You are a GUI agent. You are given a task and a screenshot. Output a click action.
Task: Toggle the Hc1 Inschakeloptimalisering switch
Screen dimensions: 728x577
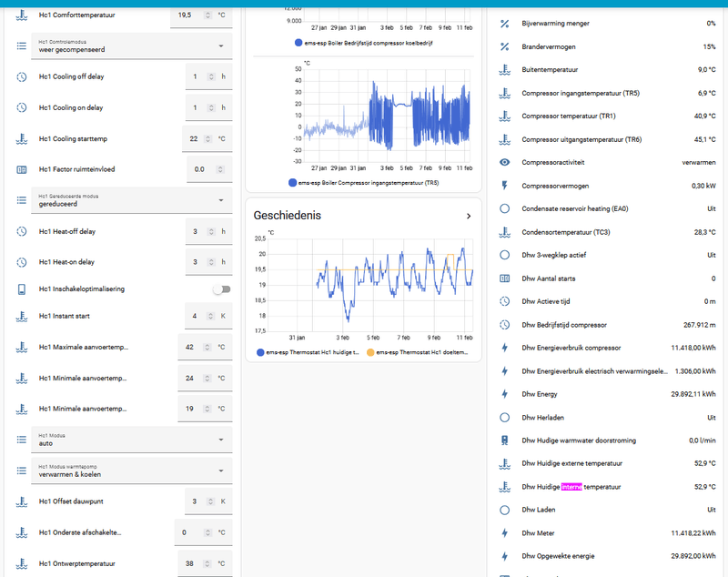coord(221,289)
